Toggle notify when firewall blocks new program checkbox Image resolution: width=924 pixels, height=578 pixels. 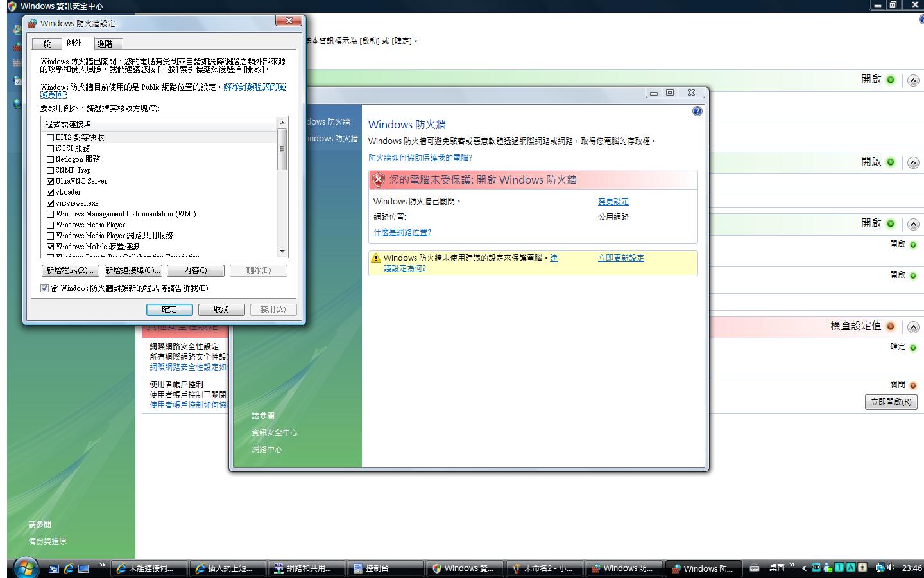coord(45,288)
